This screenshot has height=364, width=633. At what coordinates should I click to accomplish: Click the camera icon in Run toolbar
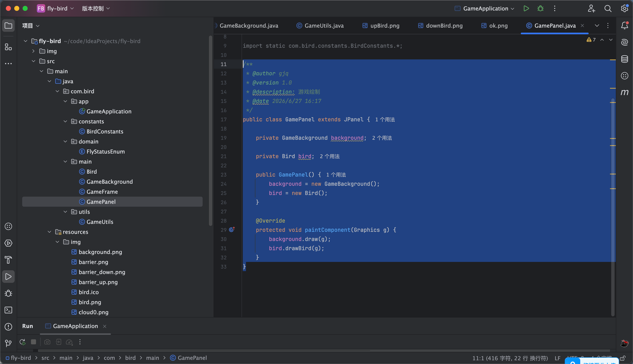tap(47, 342)
